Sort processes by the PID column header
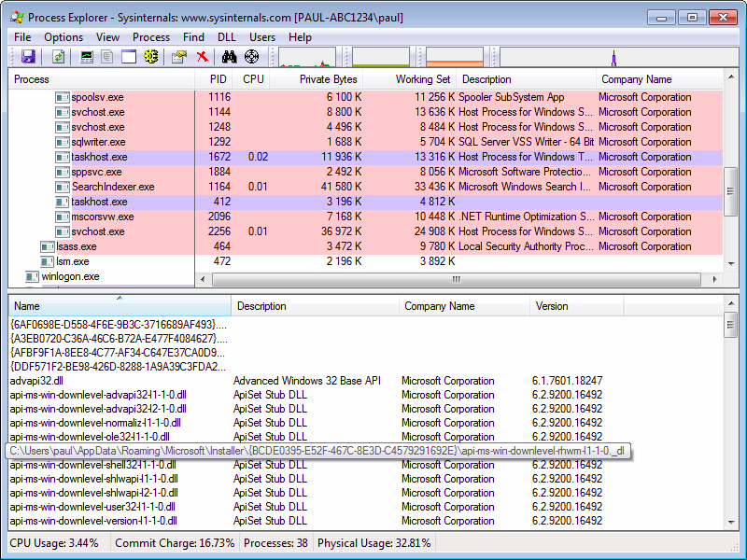Image resolution: width=747 pixels, height=560 pixels. pos(218,79)
